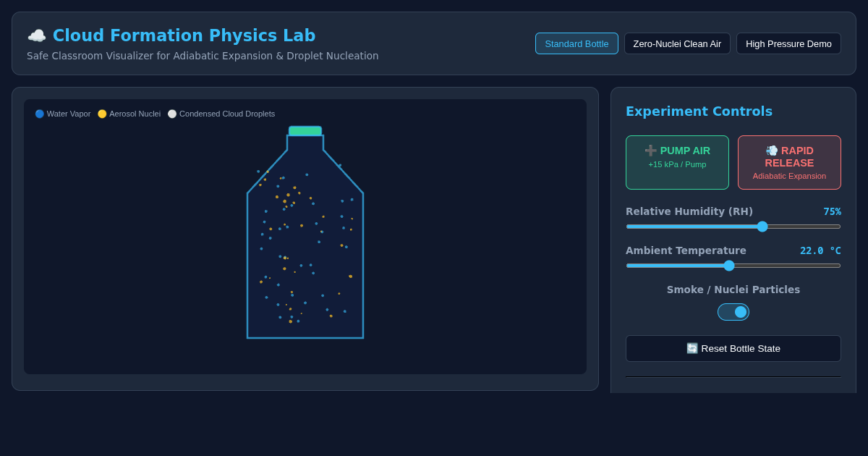Click the Ambient Temperature label
Viewport: 868px width, 456px height.
[686, 250]
